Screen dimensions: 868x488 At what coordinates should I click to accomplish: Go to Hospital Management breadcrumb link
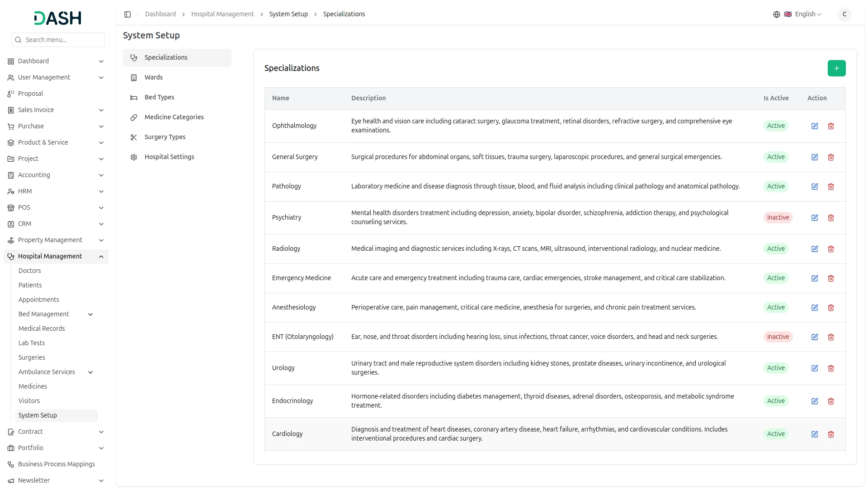[x=222, y=14]
